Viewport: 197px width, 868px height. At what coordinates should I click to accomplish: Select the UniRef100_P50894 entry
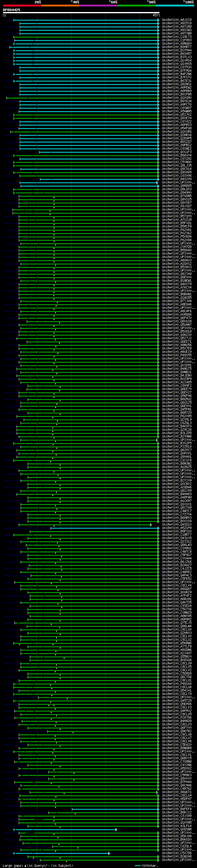pos(177,236)
